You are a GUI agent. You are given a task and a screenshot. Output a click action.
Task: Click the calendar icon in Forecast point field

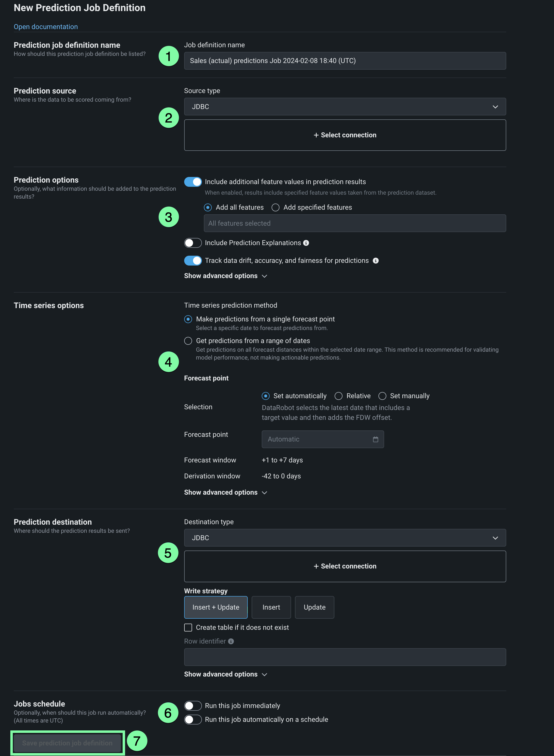point(375,439)
